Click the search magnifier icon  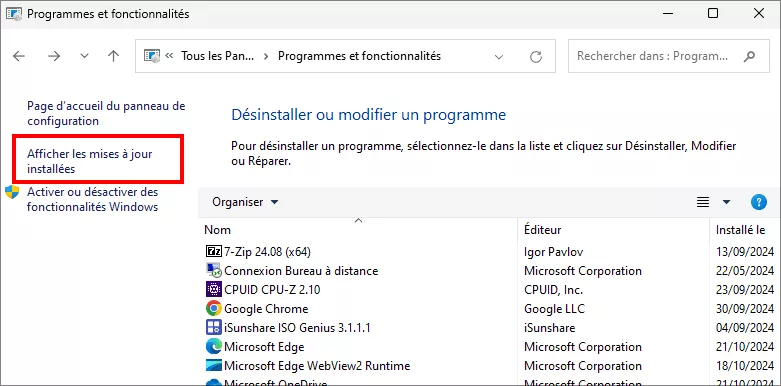tap(749, 56)
